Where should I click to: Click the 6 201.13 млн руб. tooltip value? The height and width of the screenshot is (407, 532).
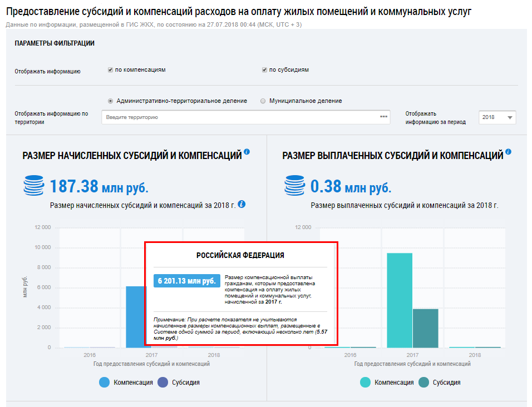click(x=186, y=281)
